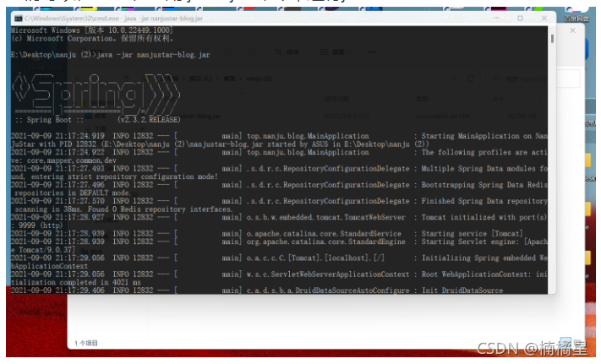The image size is (601, 364).
Task: Select the 桌面 breadcrumb in Explorer
Action: click(x=229, y=79)
